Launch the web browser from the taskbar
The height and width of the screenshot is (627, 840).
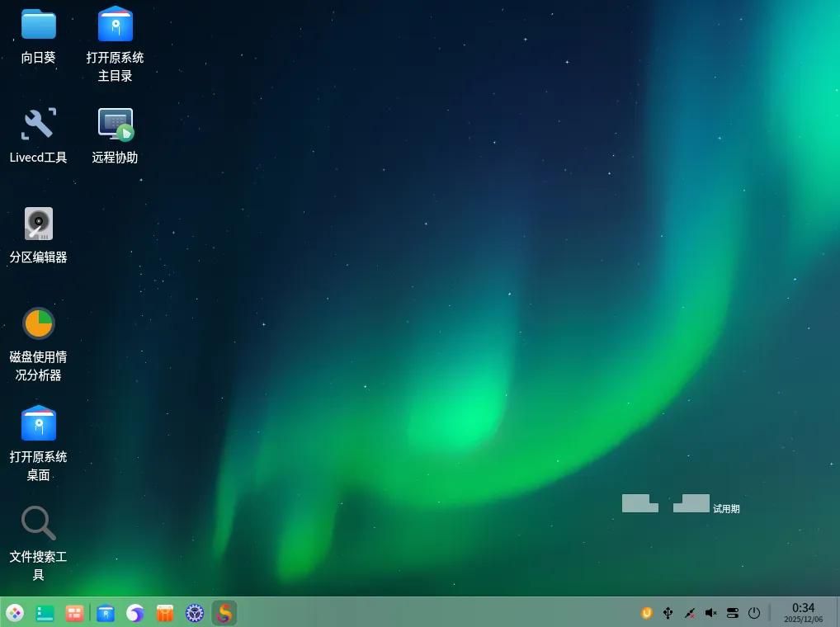[134, 613]
